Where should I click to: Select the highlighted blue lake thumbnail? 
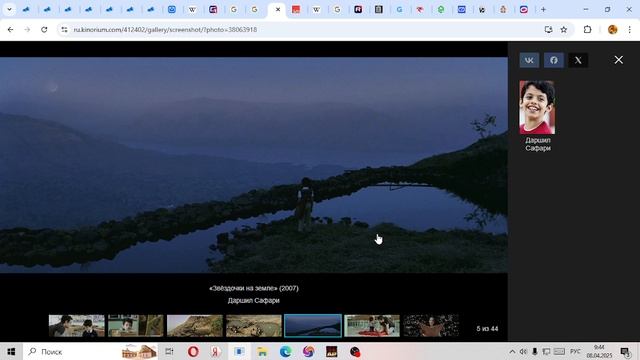point(313,326)
